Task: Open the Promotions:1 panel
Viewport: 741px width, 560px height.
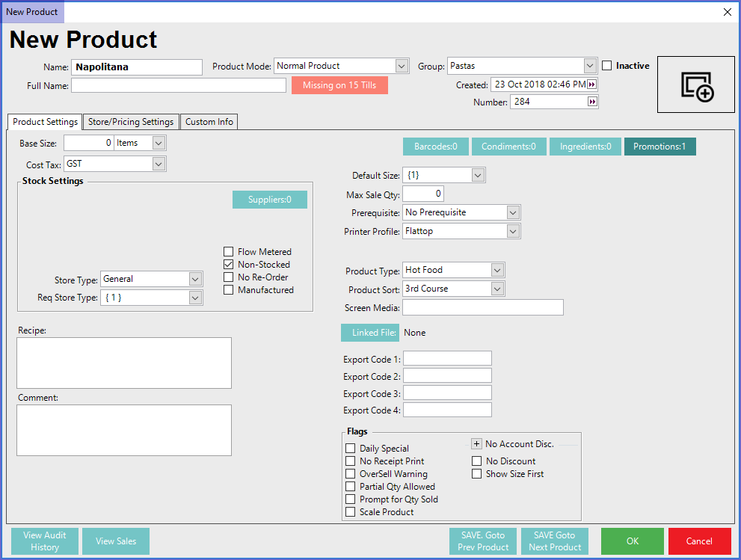Action: click(x=659, y=147)
